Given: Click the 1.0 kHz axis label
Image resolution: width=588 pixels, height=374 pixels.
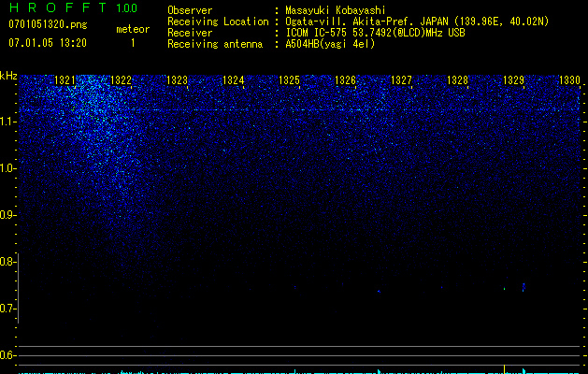Looking at the screenshot, I should click(7, 168).
